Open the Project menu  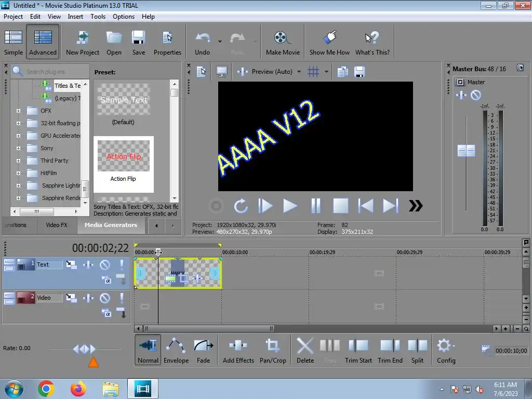13,16
